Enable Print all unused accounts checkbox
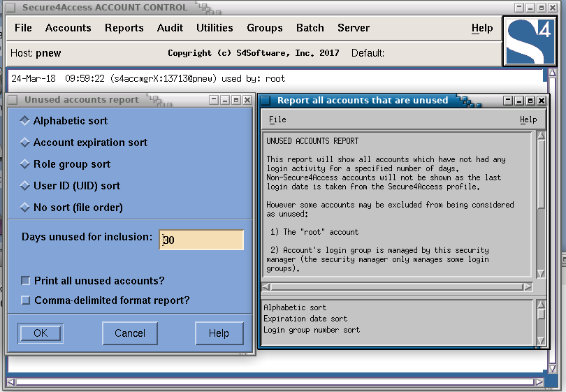 coord(26,280)
